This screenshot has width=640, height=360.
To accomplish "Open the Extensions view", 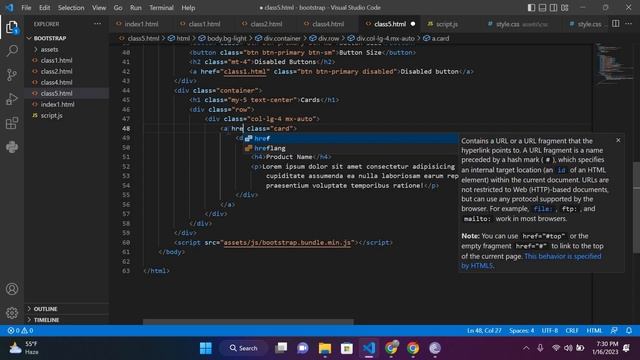I will click(x=12, y=123).
